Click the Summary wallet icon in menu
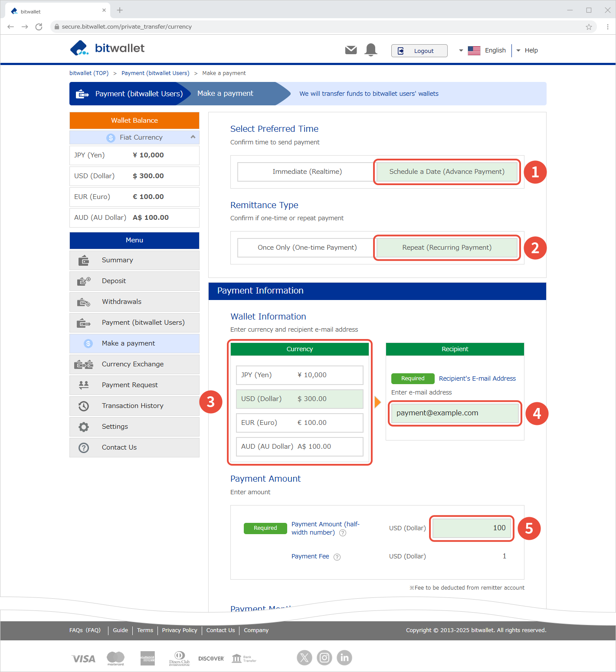 (84, 260)
